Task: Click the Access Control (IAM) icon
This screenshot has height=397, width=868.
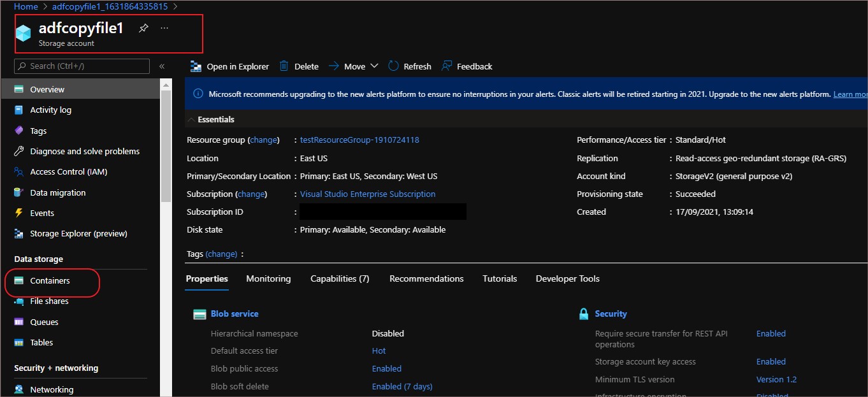Action: pos(19,171)
